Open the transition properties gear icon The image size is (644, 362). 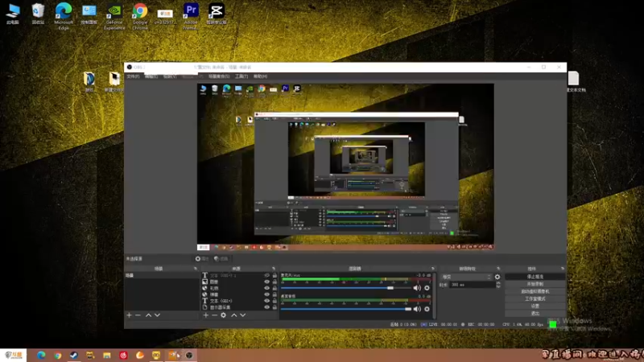point(497,277)
